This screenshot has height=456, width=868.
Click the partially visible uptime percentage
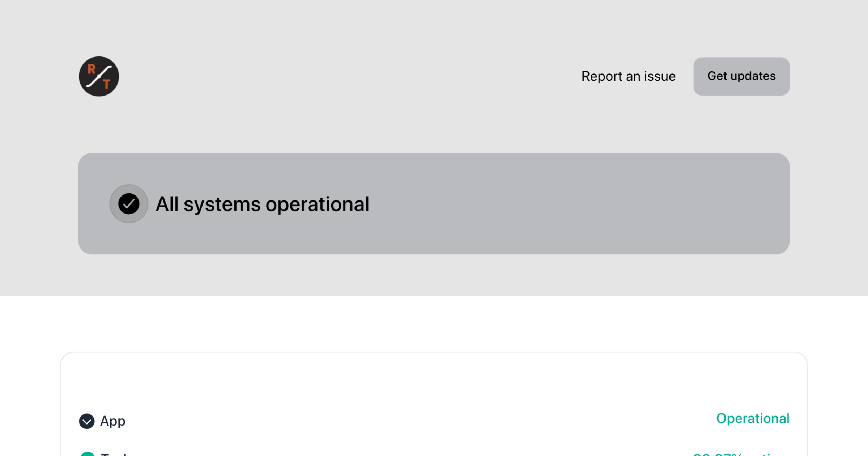(738, 454)
